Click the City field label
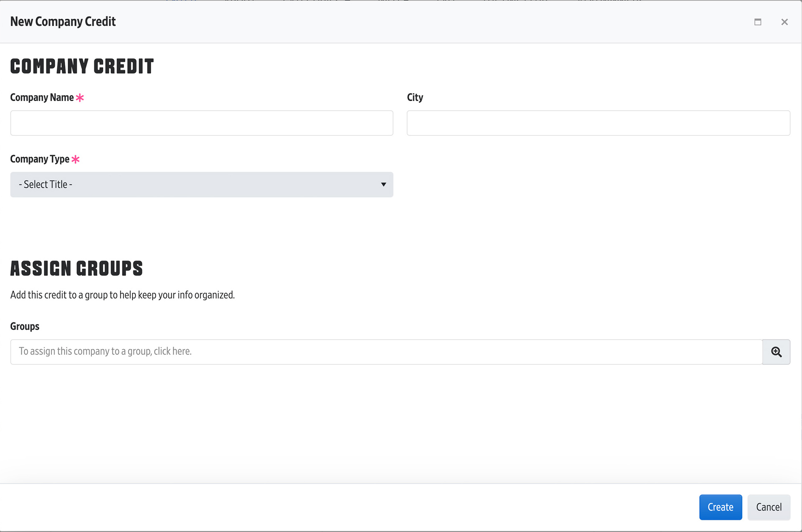The height and width of the screenshot is (532, 802). (415, 98)
